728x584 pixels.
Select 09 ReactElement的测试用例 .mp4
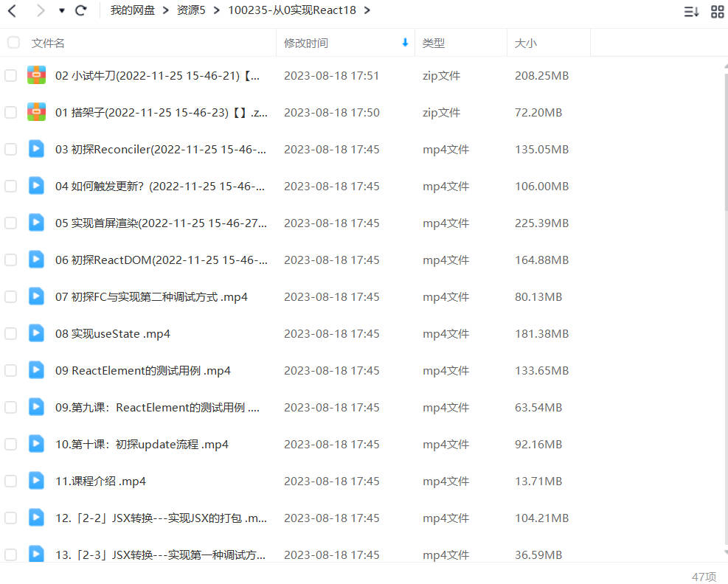pos(143,370)
